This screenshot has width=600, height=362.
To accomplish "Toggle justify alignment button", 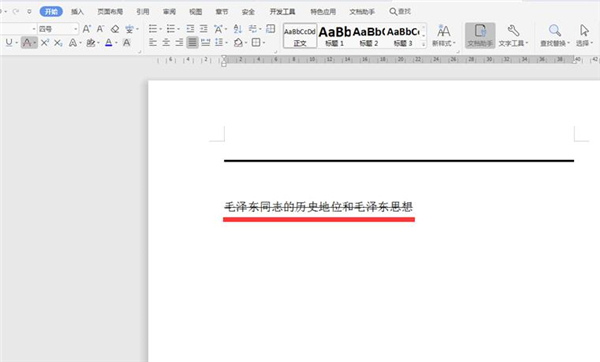I will pyautogui.click(x=192, y=42).
